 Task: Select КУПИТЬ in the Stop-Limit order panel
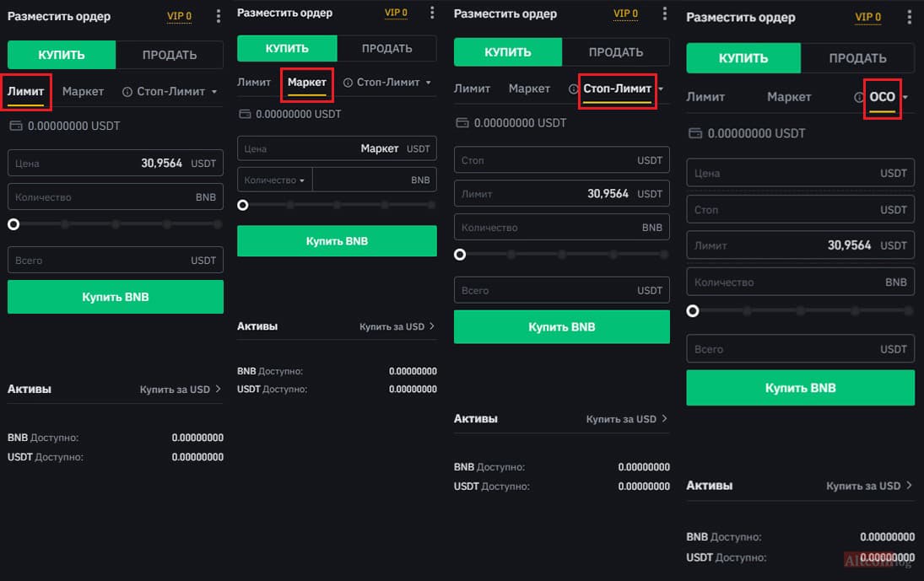(x=508, y=52)
